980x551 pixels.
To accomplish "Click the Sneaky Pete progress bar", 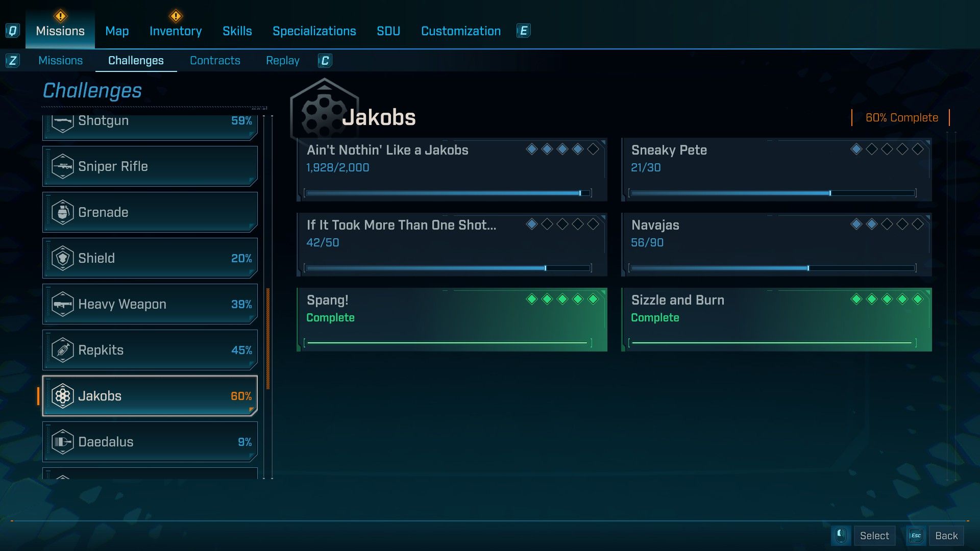I will coord(773,193).
